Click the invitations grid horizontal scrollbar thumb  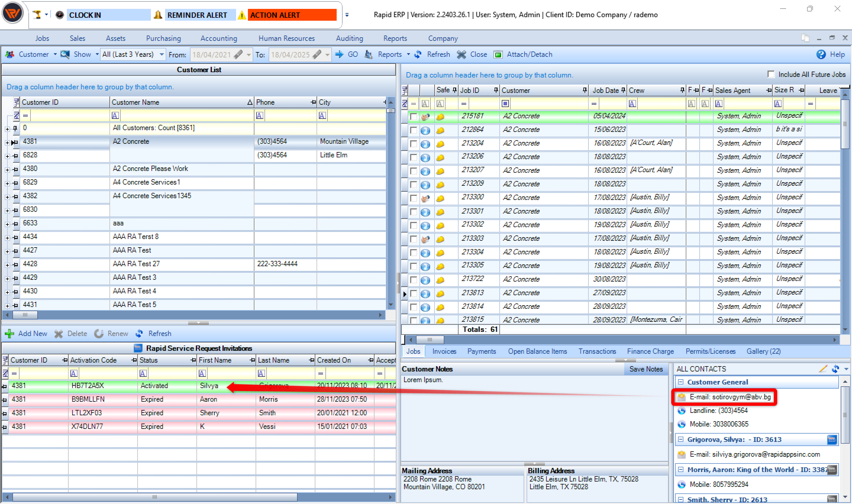[x=155, y=497]
